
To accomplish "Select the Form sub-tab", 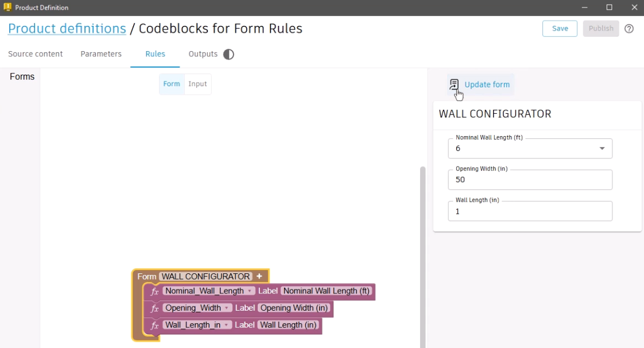I will (x=172, y=84).
